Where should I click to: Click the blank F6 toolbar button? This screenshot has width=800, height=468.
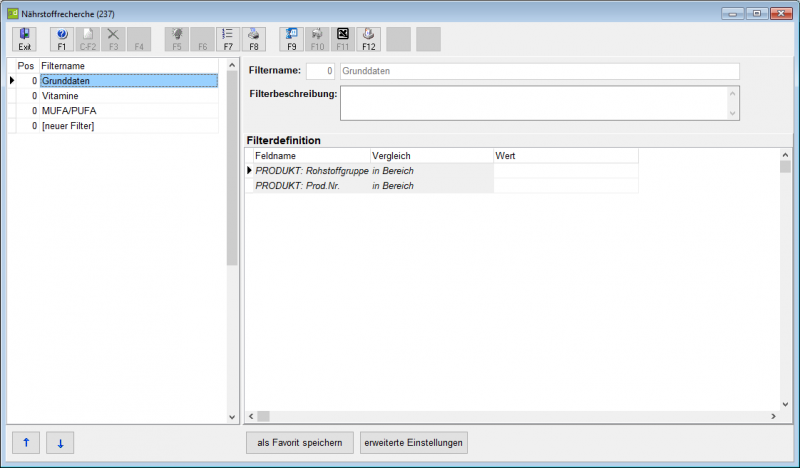click(203, 39)
